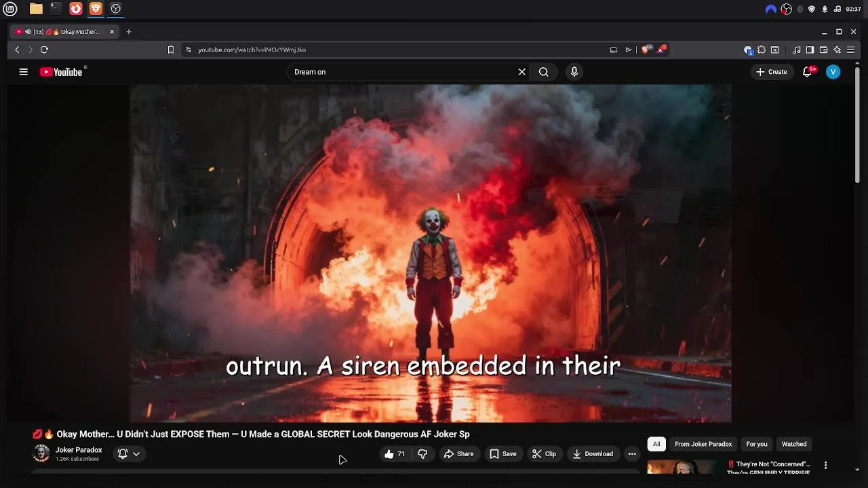Open system notification bell in tray
Screen dimensions: 868x488
coord(825,9)
